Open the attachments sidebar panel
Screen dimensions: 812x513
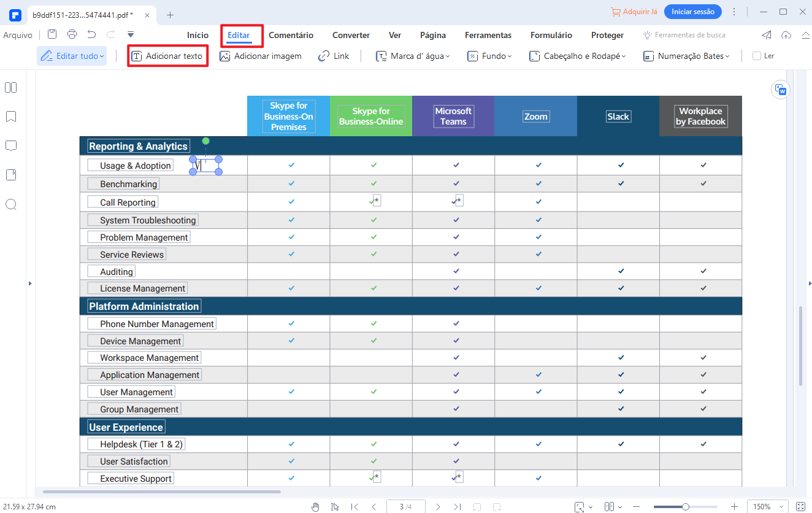click(10, 175)
